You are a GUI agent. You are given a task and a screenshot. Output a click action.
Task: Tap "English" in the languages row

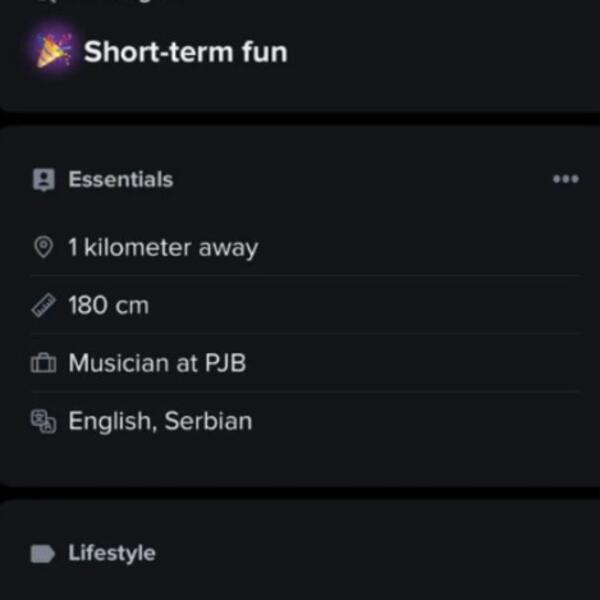110,421
